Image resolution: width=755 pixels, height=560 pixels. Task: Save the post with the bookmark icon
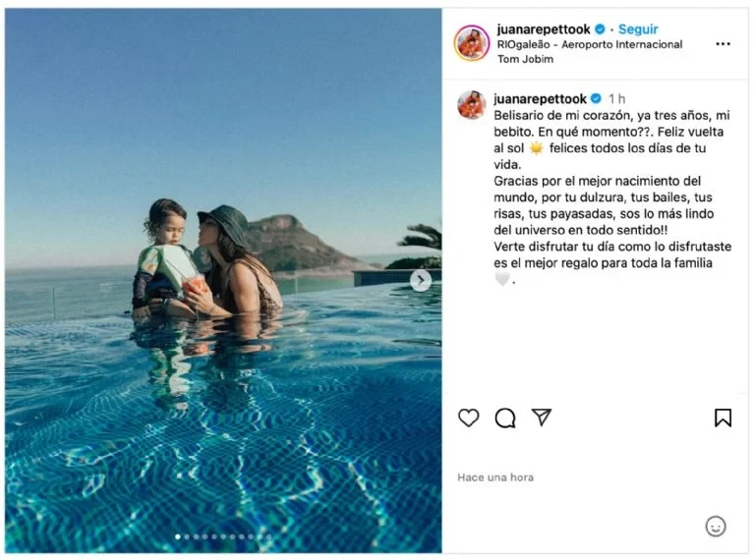coord(723,418)
